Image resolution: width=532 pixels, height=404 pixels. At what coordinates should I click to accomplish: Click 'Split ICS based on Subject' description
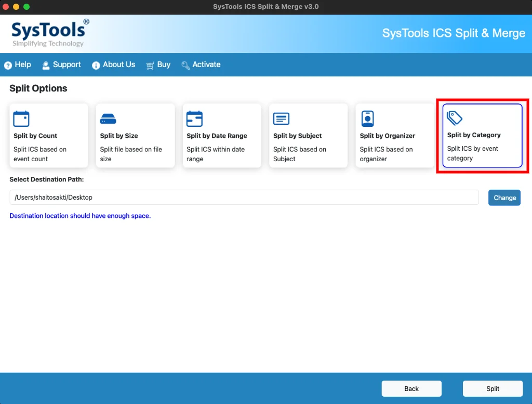300,154
